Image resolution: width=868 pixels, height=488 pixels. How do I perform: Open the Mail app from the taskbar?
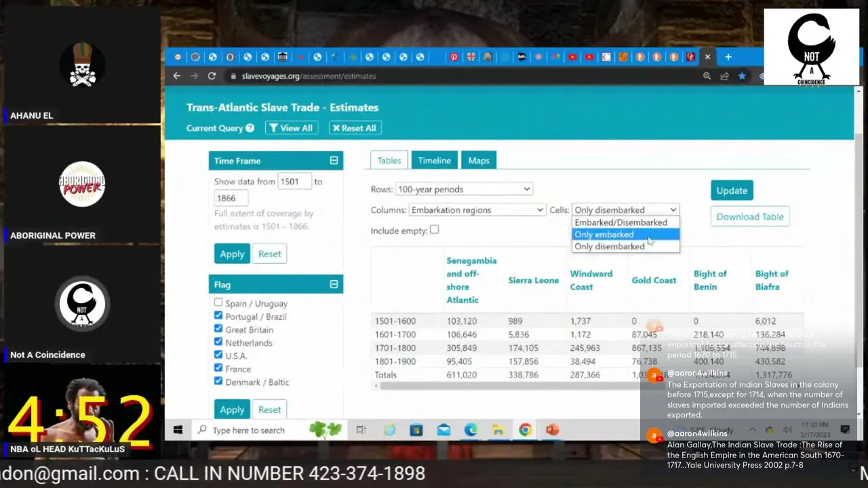tap(443, 430)
